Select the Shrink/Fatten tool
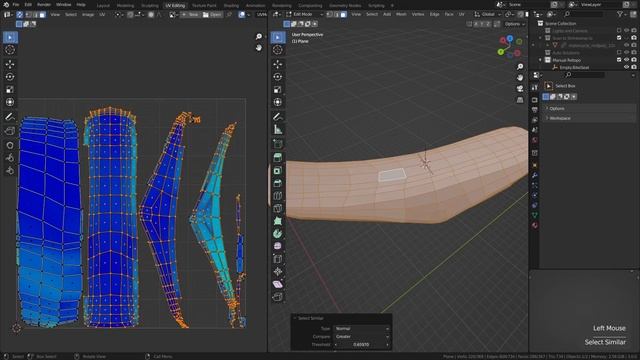The width and height of the screenshot is (640, 360). pos(278,271)
